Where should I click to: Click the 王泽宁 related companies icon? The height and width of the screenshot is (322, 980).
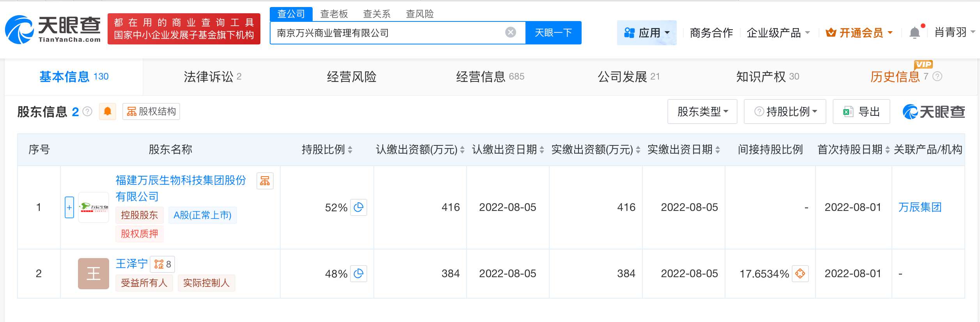pyautogui.click(x=163, y=264)
